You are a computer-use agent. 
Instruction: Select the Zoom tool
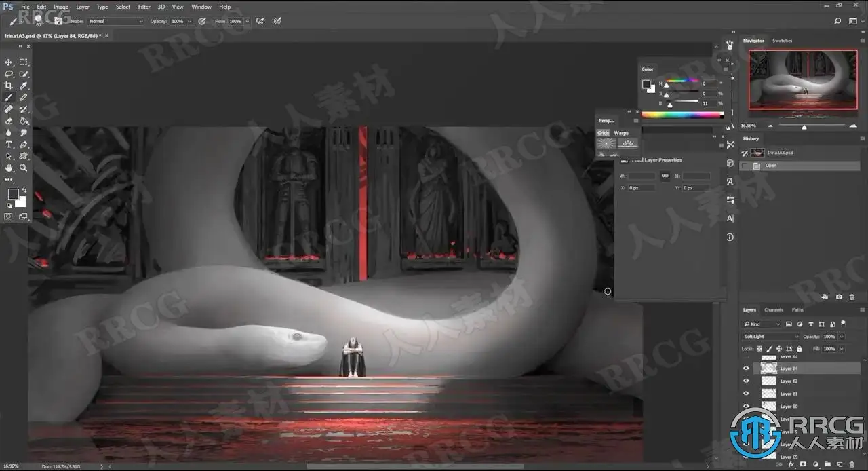24,168
